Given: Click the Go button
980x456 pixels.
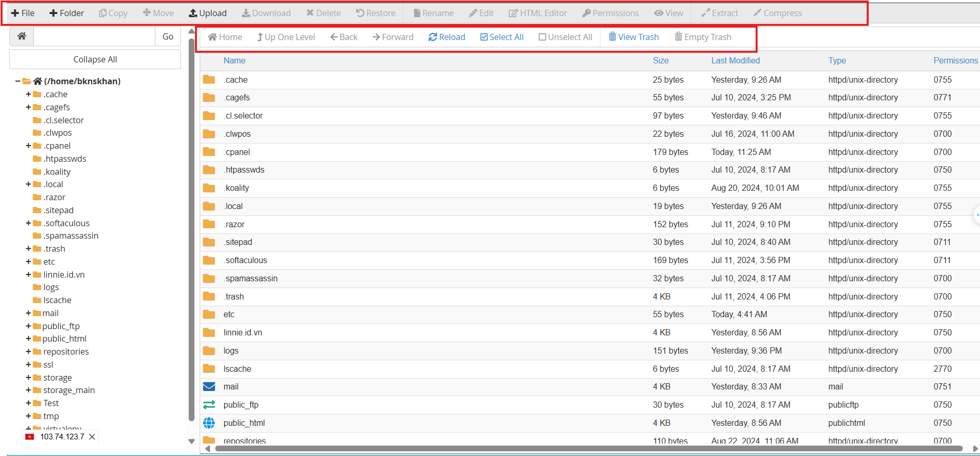Looking at the screenshot, I should [168, 36].
